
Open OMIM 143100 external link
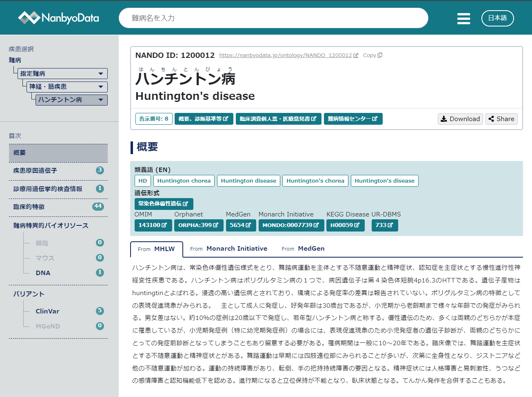coord(152,225)
